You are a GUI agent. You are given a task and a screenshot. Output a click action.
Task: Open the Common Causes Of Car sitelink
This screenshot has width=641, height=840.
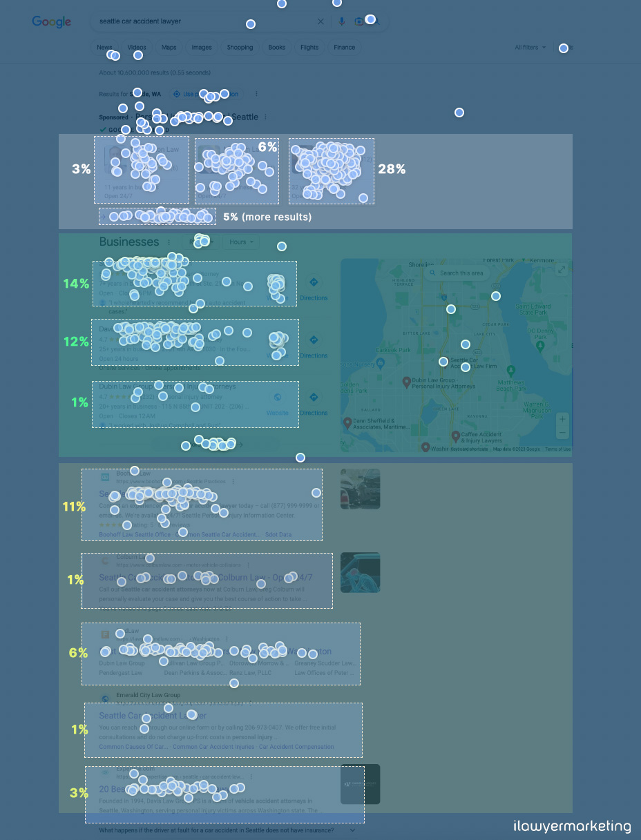pyautogui.click(x=133, y=747)
